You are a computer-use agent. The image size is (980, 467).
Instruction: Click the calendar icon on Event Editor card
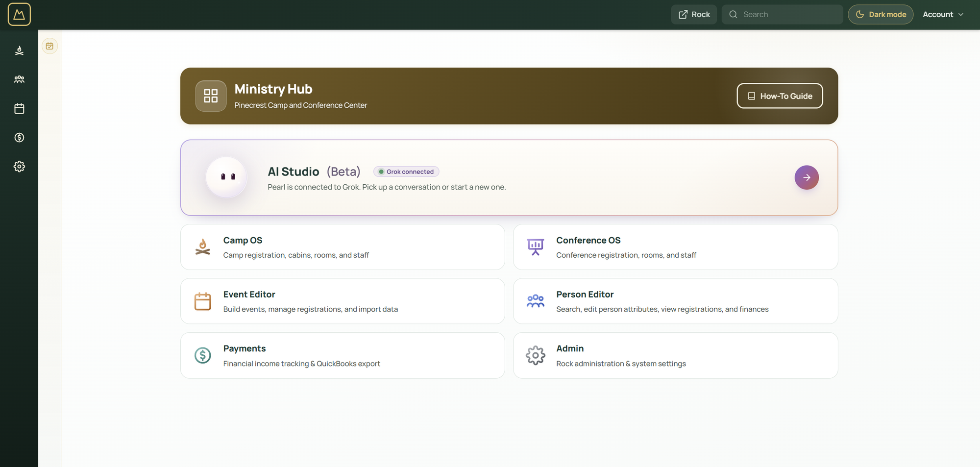(202, 301)
